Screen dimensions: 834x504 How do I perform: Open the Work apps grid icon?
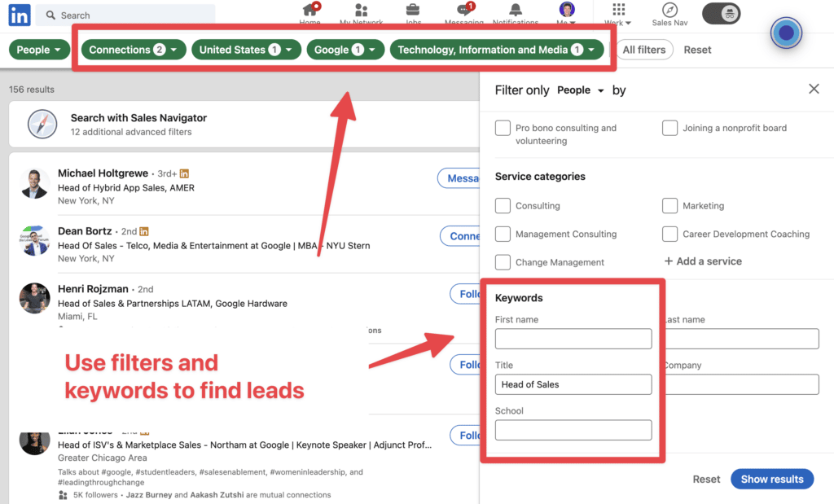coord(619,10)
